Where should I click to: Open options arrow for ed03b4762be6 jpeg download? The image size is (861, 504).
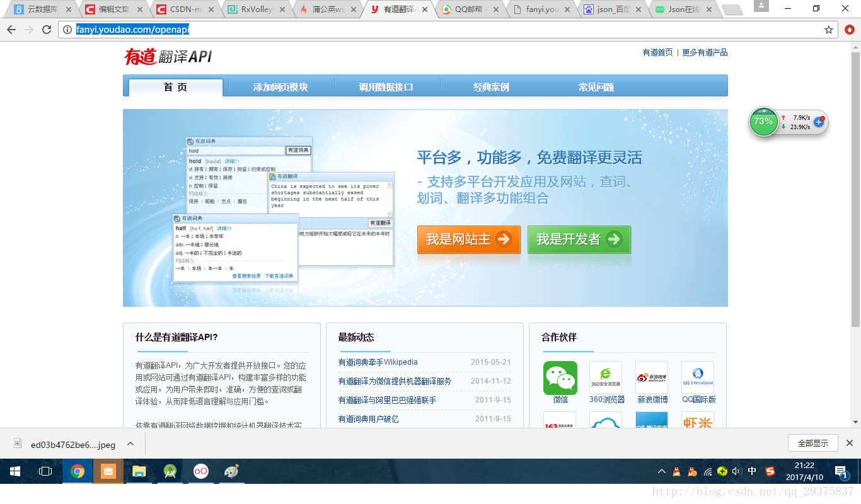pos(130,444)
